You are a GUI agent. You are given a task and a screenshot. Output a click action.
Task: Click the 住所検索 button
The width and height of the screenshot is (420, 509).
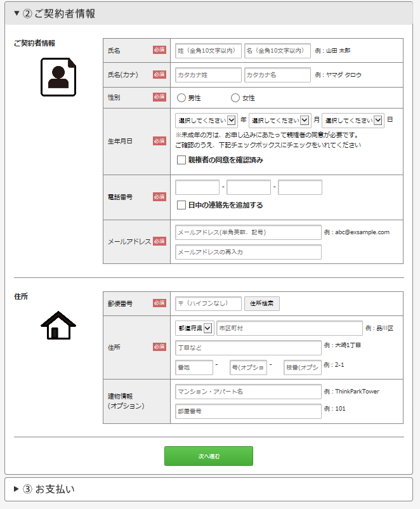click(x=262, y=303)
